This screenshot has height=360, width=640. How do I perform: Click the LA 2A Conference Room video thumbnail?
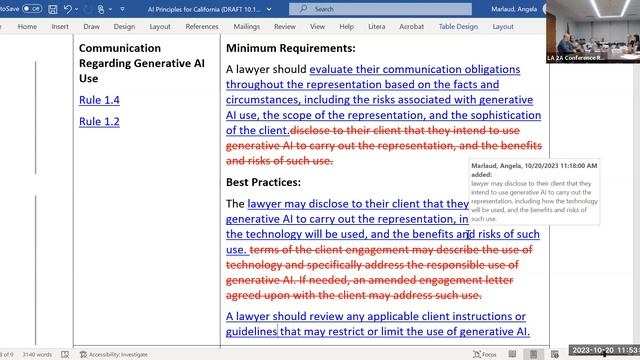[x=593, y=31]
